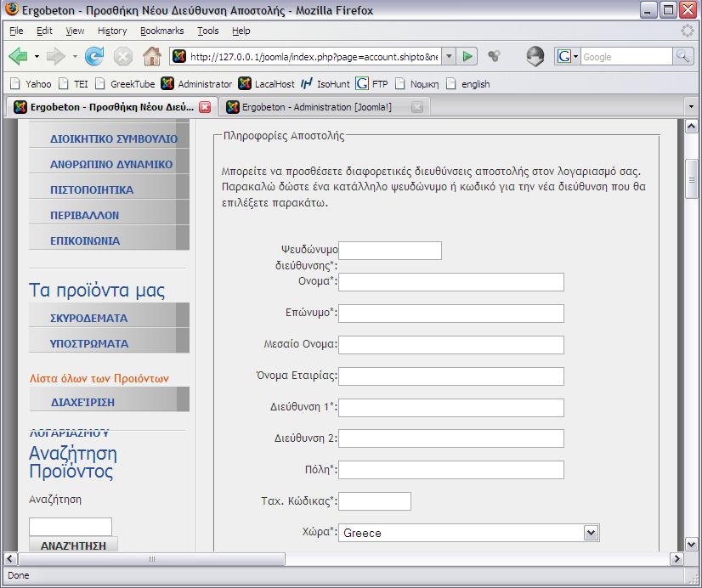Click the Joomla site favicon in address bar
The width and height of the screenshot is (702, 588).
tap(179, 57)
